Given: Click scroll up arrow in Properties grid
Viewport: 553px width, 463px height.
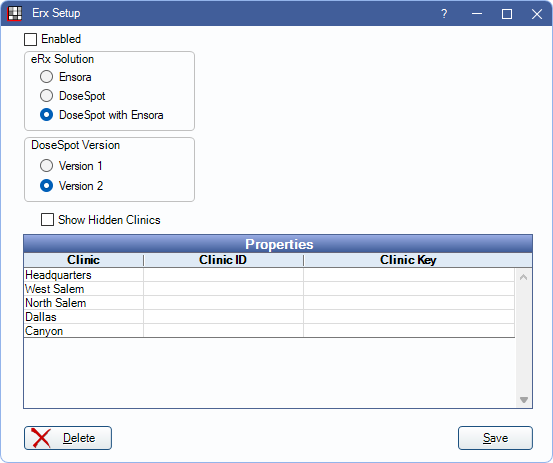Looking at the screenshot, I should tap(523, 277).
